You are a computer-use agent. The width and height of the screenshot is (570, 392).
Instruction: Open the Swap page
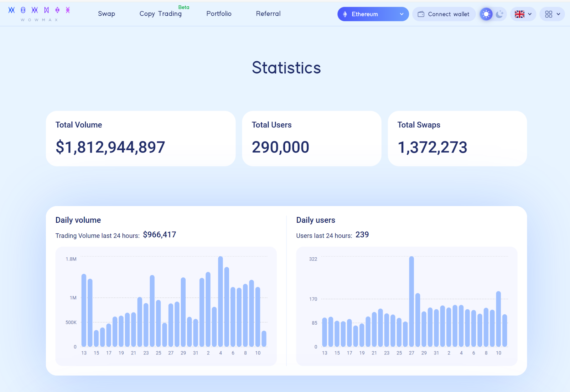(x=107, y=14)
